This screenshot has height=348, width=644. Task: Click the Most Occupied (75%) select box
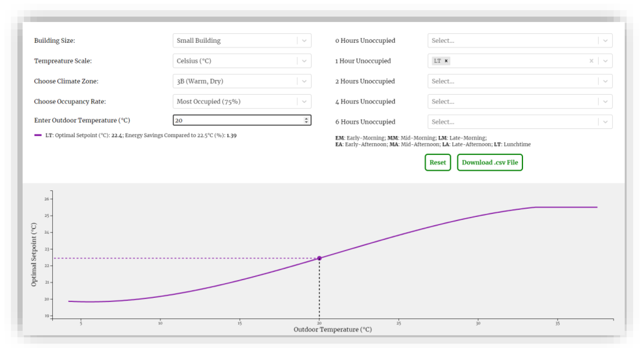(x=234, y=101)
